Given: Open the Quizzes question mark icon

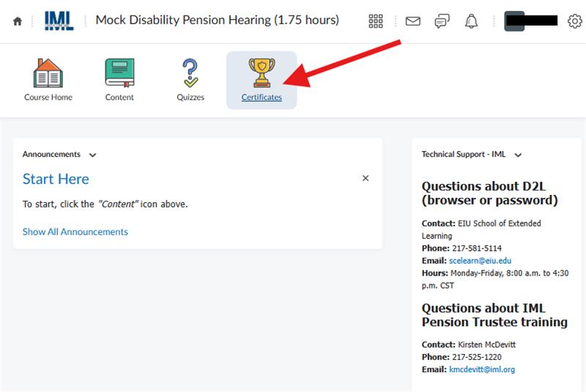Looking at the screenshot, I should click(190, 79).
